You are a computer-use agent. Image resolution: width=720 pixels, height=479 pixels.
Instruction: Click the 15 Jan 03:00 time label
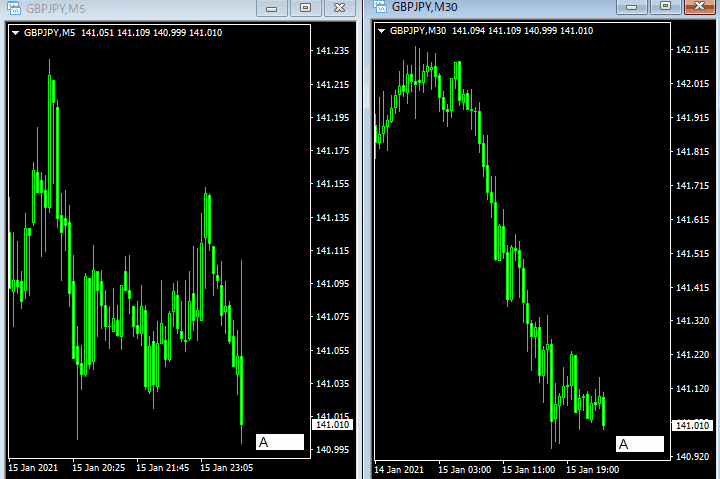464,470
